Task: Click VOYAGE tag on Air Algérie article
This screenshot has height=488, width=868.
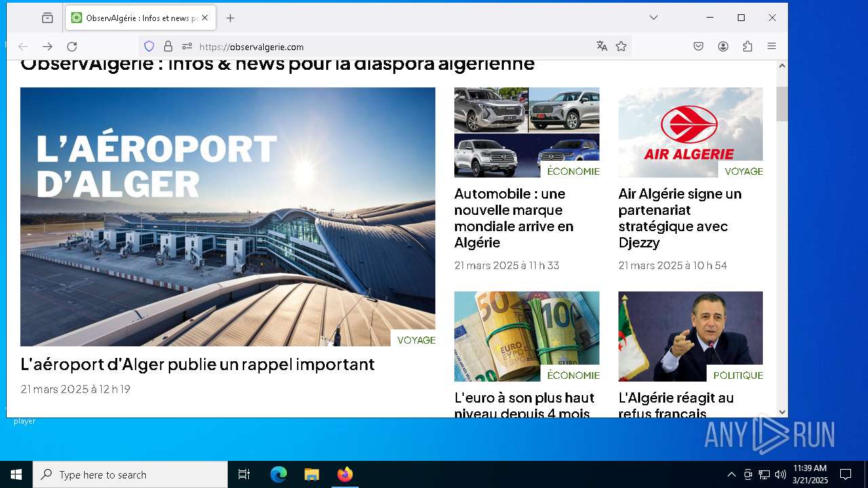Action: tap(743, 171)
